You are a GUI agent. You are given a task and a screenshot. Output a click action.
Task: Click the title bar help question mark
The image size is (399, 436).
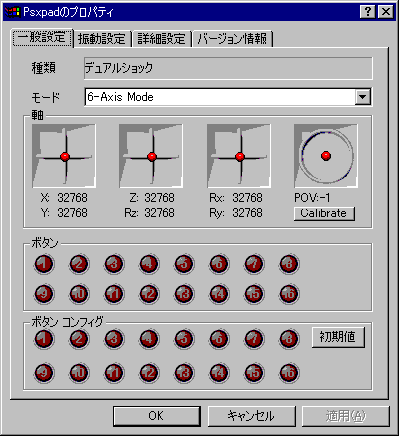368,12
